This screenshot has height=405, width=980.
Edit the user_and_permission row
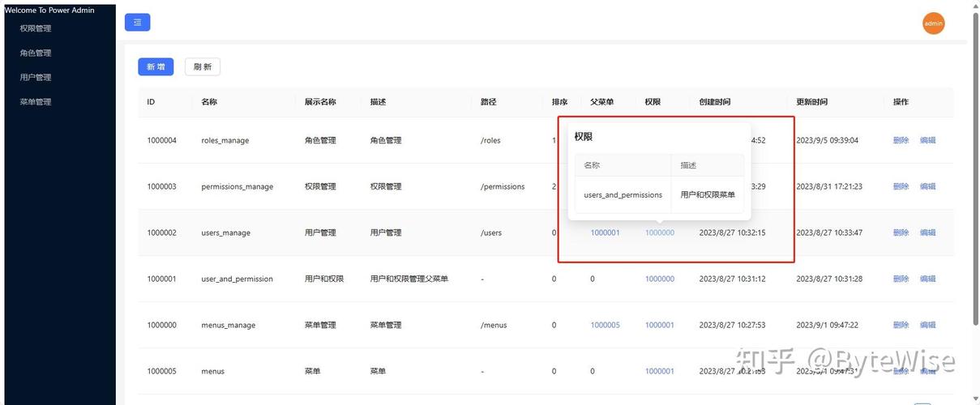(x=927, y=279)
